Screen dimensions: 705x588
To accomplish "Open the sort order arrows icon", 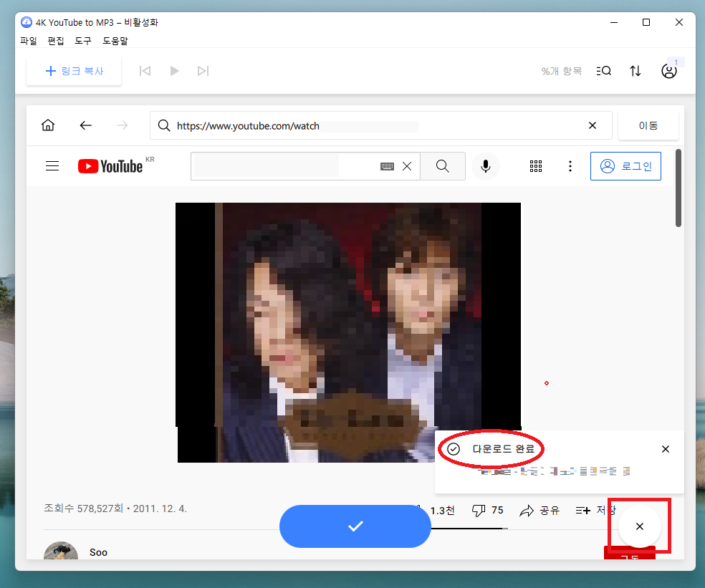I will [636, 71].
